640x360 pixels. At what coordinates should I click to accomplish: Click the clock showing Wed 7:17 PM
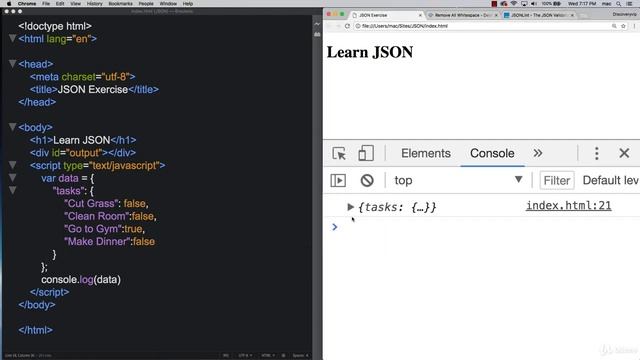click(582, 4)
